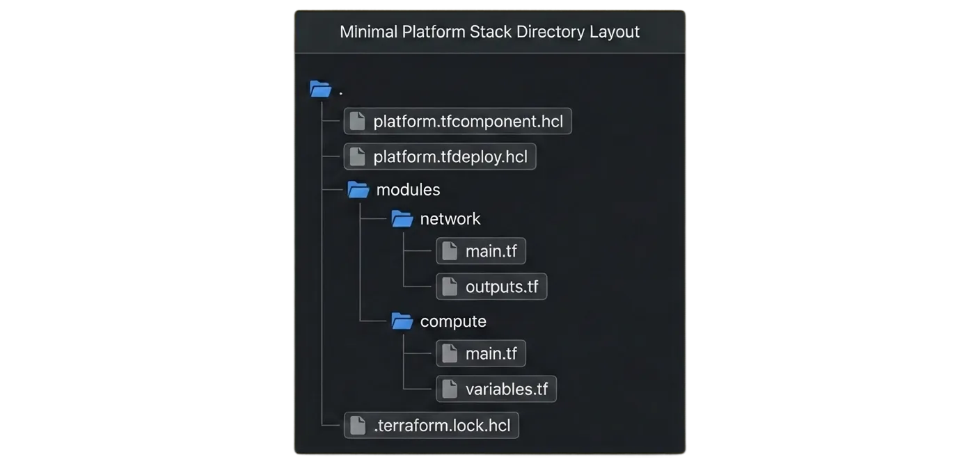
Task: Select the network folder label
Action: click(450, 218)
